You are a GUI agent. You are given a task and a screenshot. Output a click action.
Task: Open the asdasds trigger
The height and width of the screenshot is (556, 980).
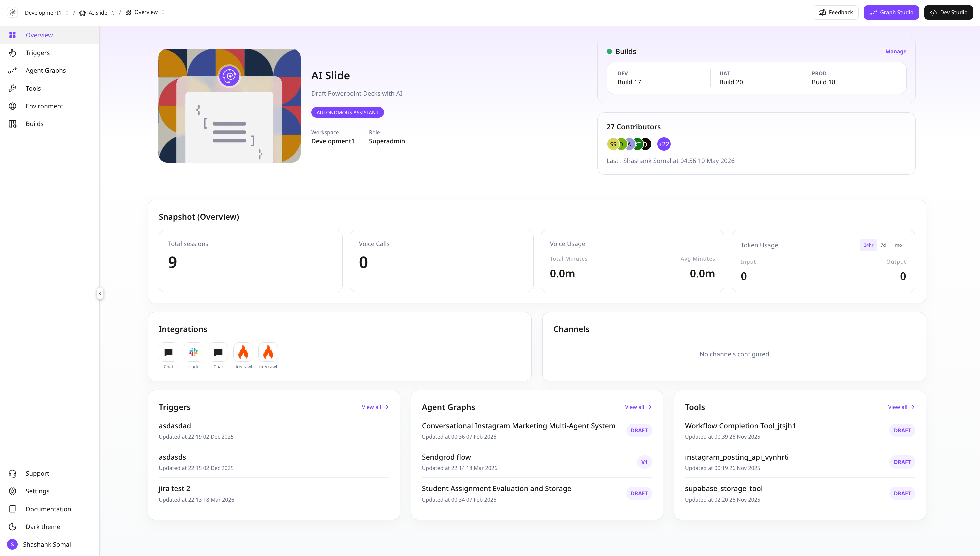pos(274,462)
